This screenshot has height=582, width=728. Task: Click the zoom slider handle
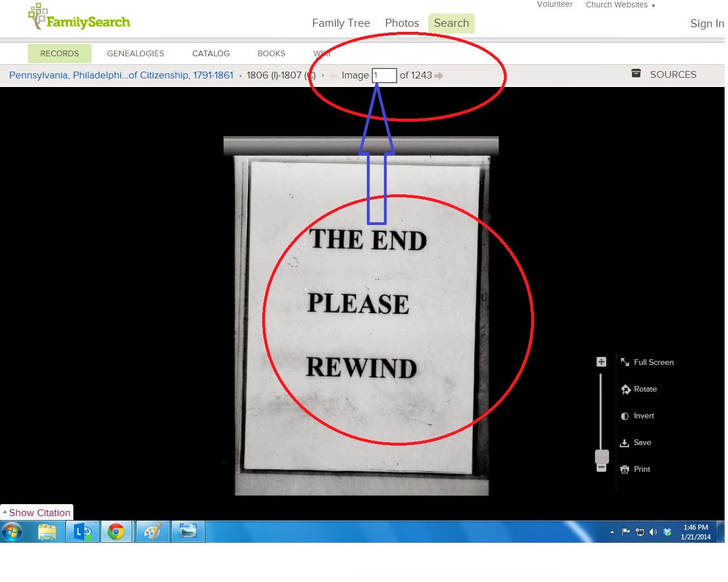[602, 456]
